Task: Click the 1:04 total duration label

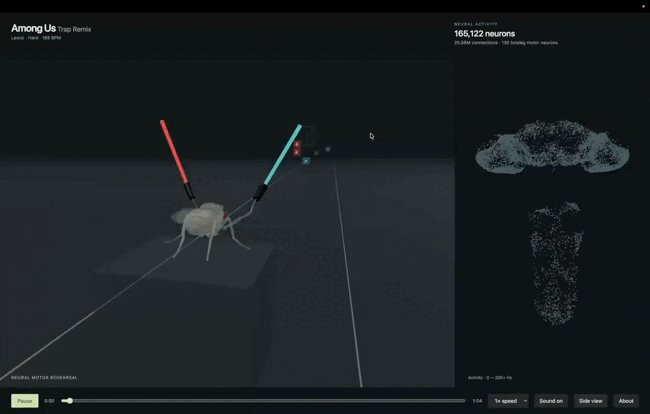Action: (477, 401)
